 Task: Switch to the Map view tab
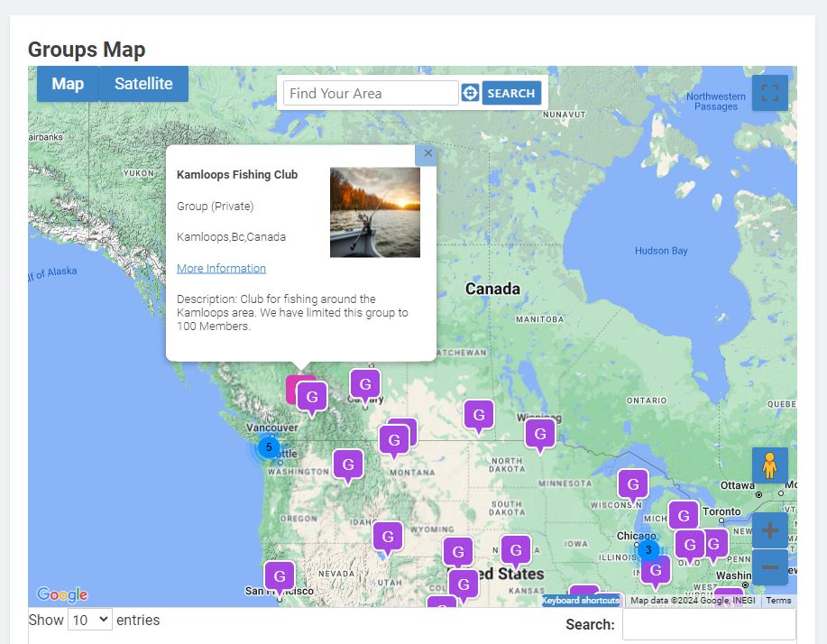click(x=67, y=83)
